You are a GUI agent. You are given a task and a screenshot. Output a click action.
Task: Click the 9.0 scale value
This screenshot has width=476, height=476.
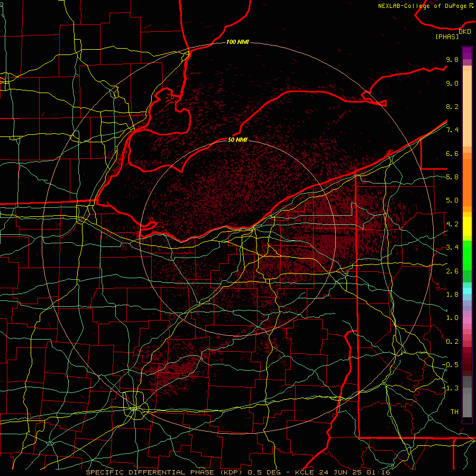[x=452, y=83]
